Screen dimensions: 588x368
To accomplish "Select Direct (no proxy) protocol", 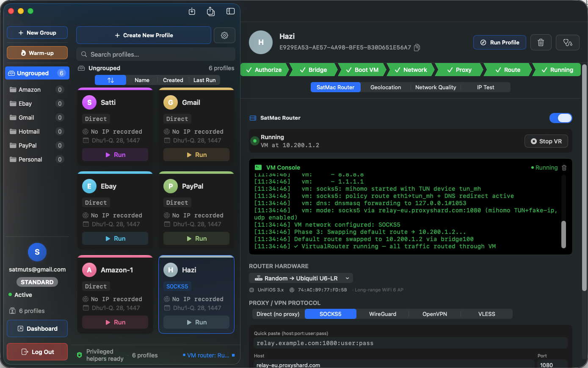I will [x=278, y=314].
